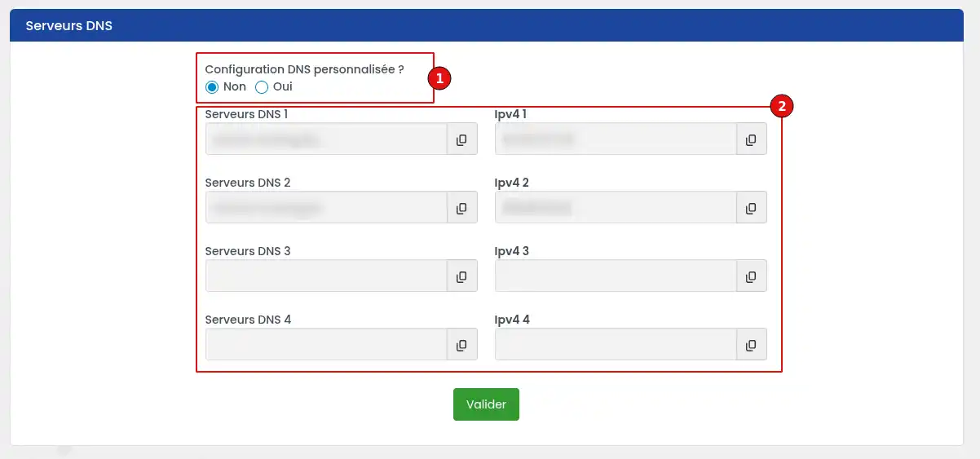This screenshot has width=980, height=459.
Task: Click into the Serveurs DNS 3 field
Action: pos(326,276)
